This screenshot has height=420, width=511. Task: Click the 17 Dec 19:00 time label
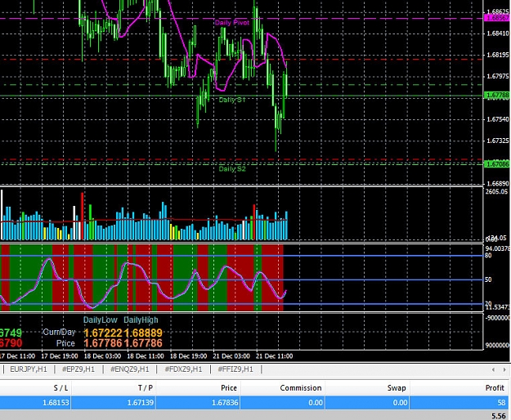tap(60, 356)
